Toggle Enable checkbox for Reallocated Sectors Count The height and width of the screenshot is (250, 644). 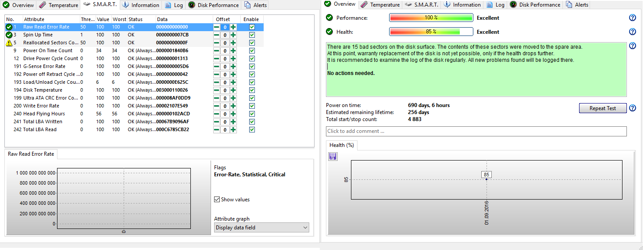252,43
